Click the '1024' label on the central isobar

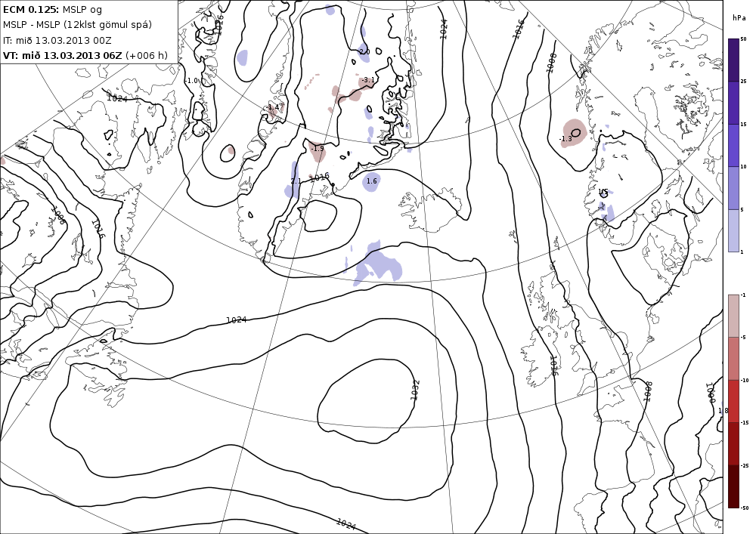tap(236, 319)
